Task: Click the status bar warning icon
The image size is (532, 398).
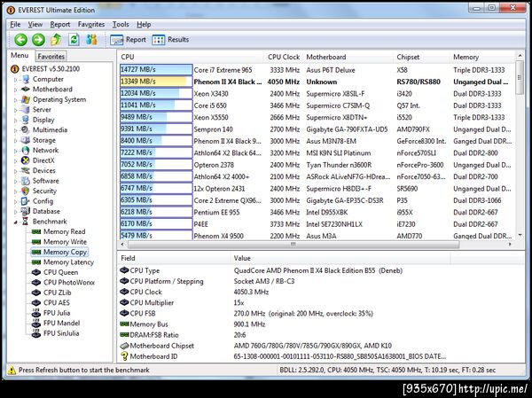Action: coord(12,371)
